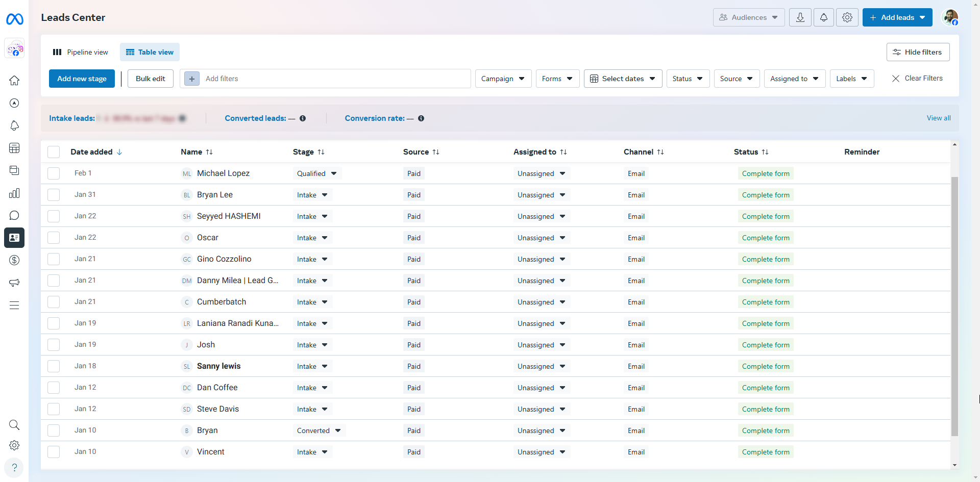This screenshot has height=482, width=980.
Task: Open the Assigned to filter dropdown
Action: tap(794, 79)
